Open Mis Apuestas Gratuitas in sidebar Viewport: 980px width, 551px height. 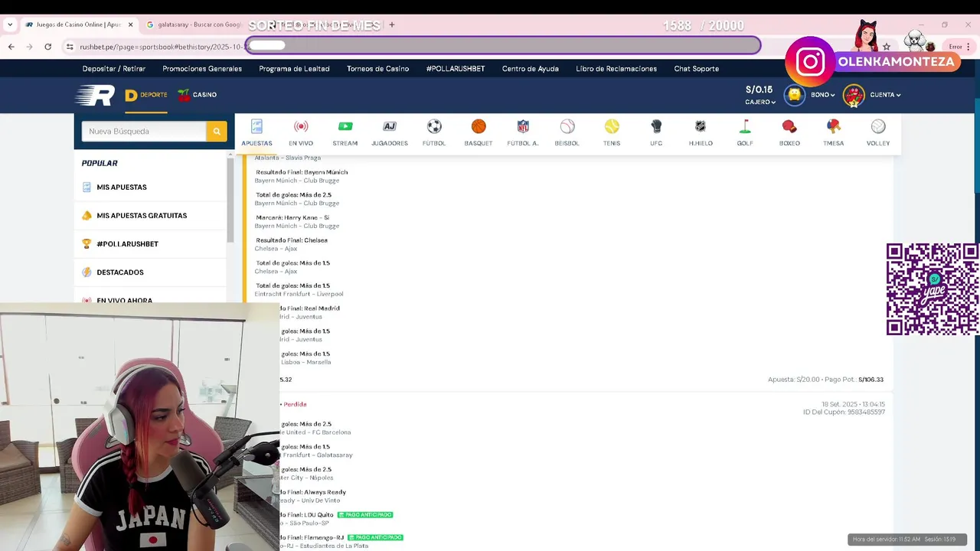coord(150,215)
